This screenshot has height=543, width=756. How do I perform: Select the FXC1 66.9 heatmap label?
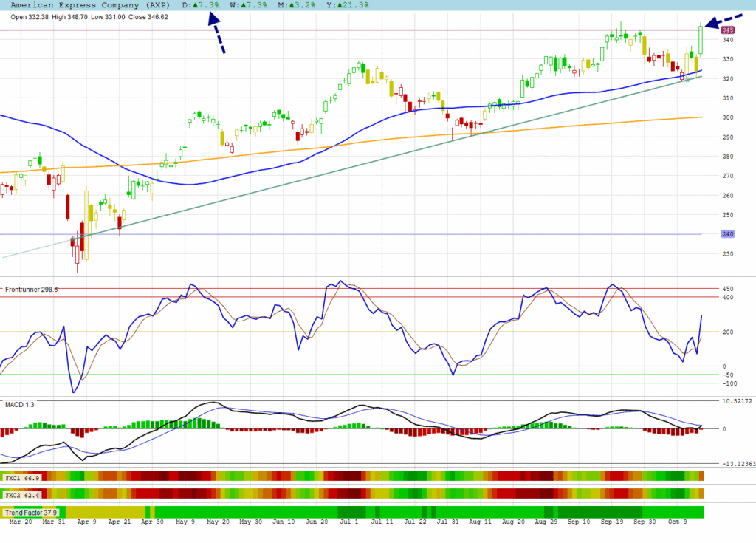(x=22, y=477)
